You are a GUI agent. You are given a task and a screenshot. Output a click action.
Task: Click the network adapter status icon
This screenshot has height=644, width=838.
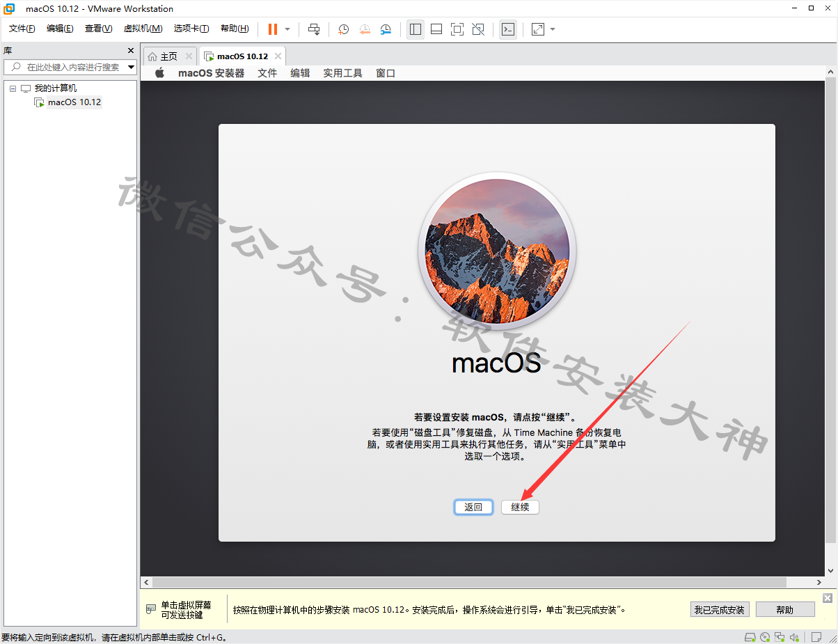click(780, 637)
